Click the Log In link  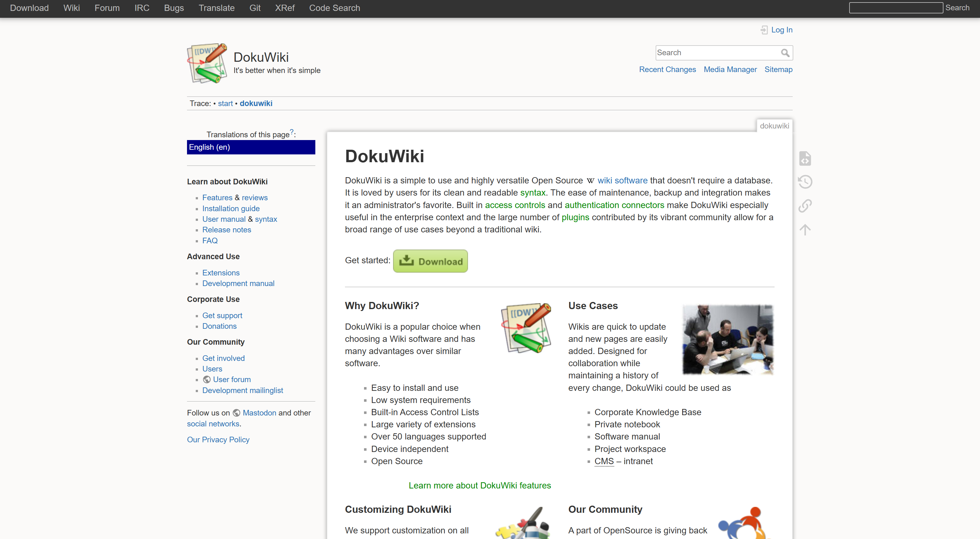pos(782,30)
